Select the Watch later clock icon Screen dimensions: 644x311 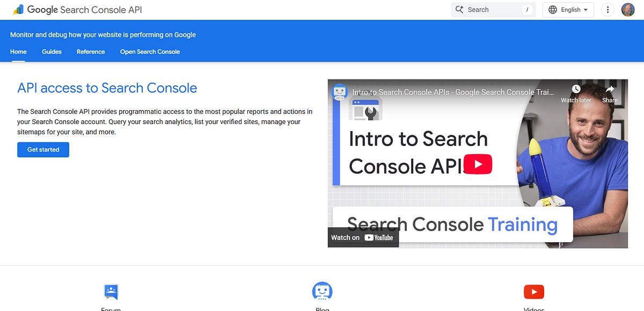pos(576,89)
